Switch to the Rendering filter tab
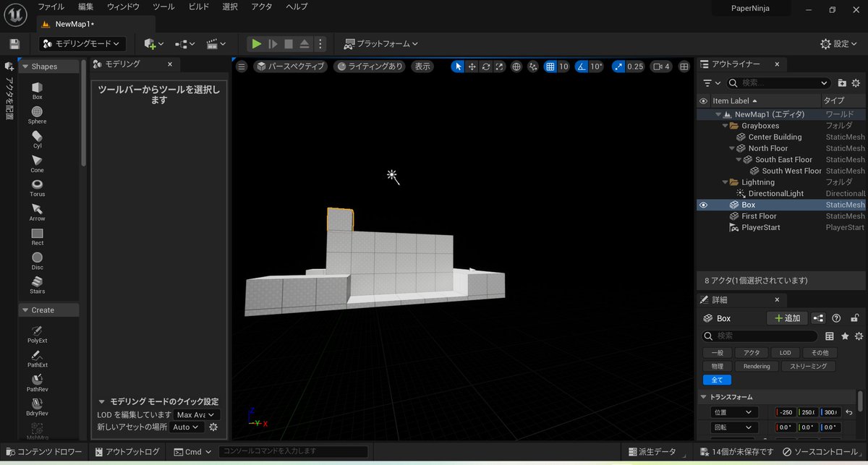 coord(757,366)
